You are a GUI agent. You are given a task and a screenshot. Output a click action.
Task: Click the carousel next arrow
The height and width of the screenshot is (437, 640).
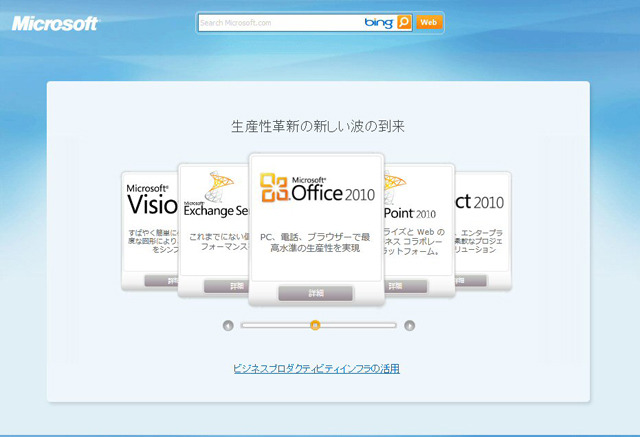[409, 326]
